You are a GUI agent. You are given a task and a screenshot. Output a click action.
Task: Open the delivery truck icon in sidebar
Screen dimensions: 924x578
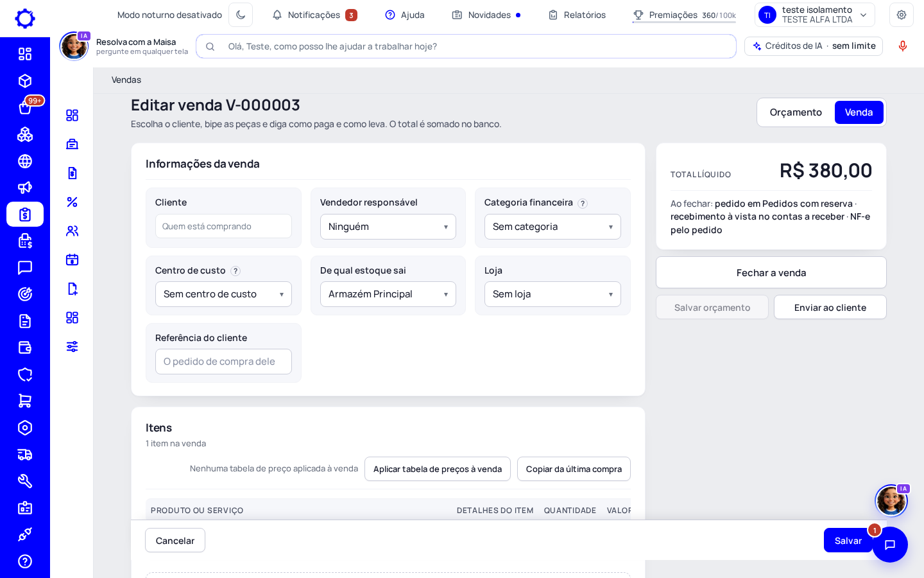point(25,455)
